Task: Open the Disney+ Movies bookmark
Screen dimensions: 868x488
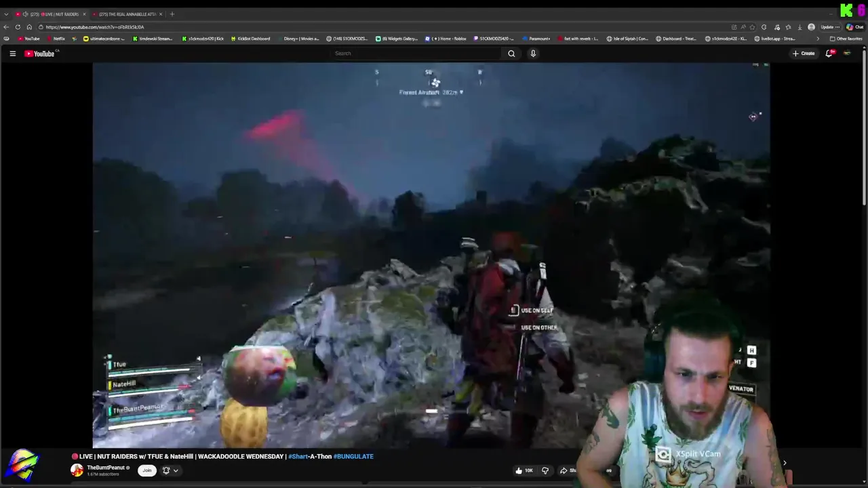Action: point(298,39)
